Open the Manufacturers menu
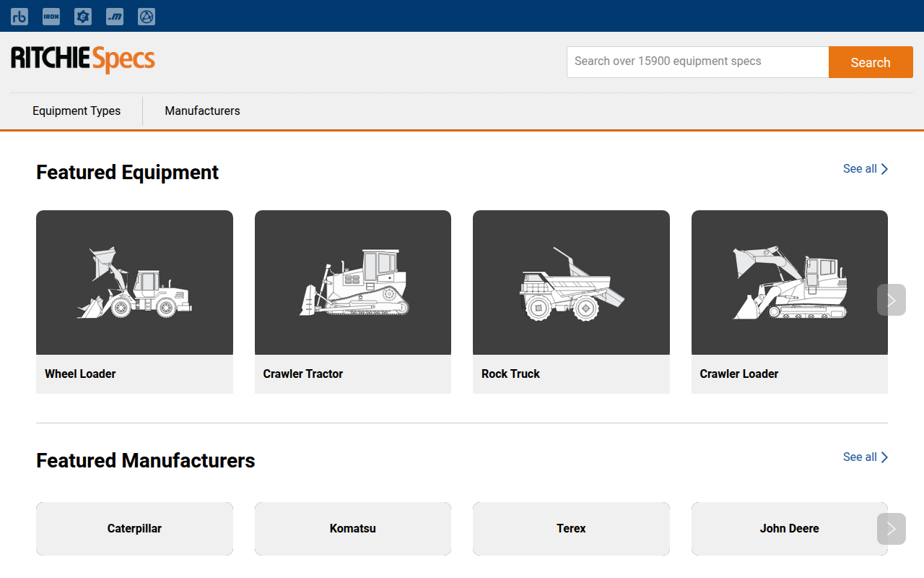Image resolution: width=924 pixels, height=578 pixels. pos(202,111)
